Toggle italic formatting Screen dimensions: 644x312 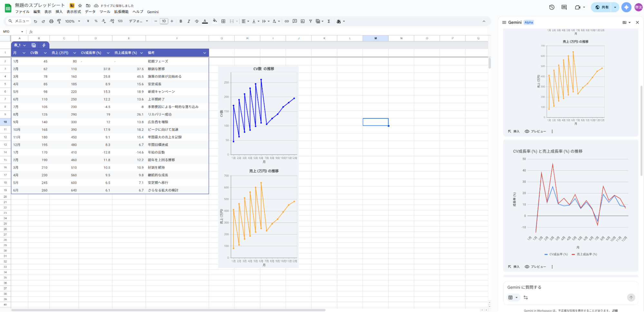[189, 21]
